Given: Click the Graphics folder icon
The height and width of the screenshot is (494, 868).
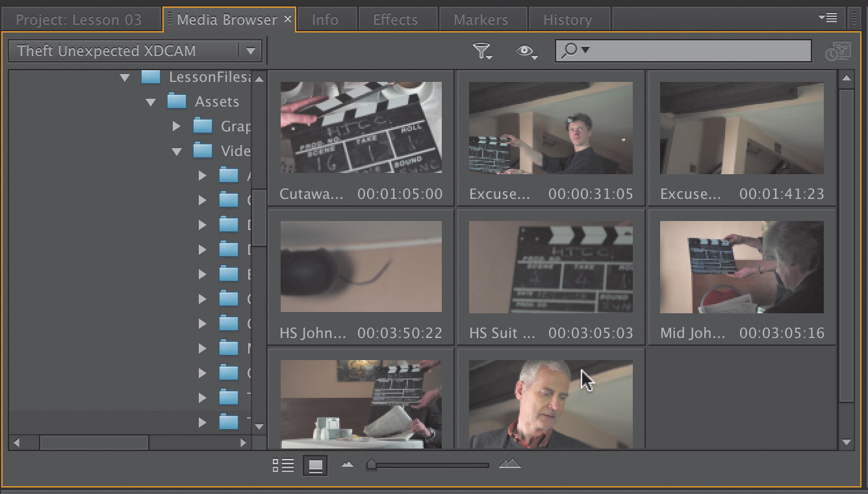Looking at the screenshot, I should coord(203,126).
